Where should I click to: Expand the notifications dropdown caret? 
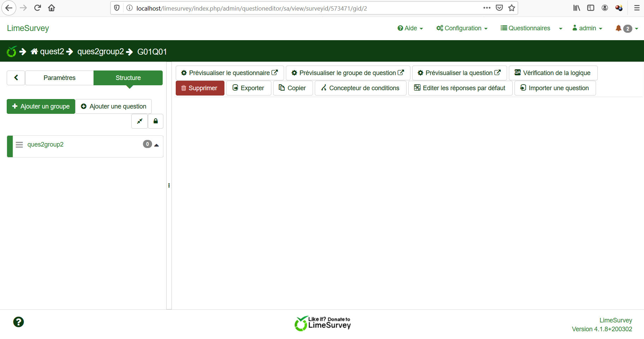[637, 29]
